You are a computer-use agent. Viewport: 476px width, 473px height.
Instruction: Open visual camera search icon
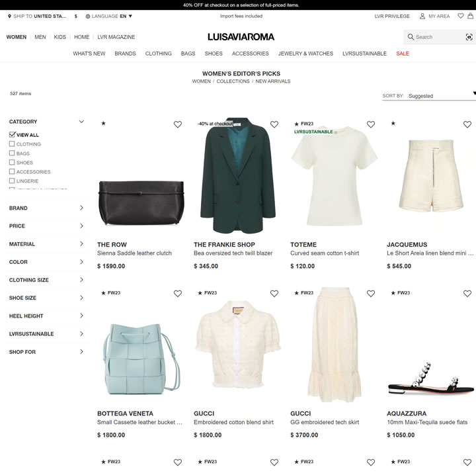coord(469,37)
